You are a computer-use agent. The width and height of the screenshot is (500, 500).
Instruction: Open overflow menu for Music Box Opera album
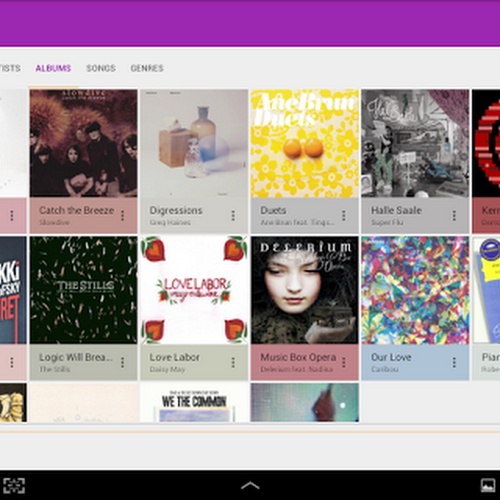pyautogui.click(x=344, y=363)
